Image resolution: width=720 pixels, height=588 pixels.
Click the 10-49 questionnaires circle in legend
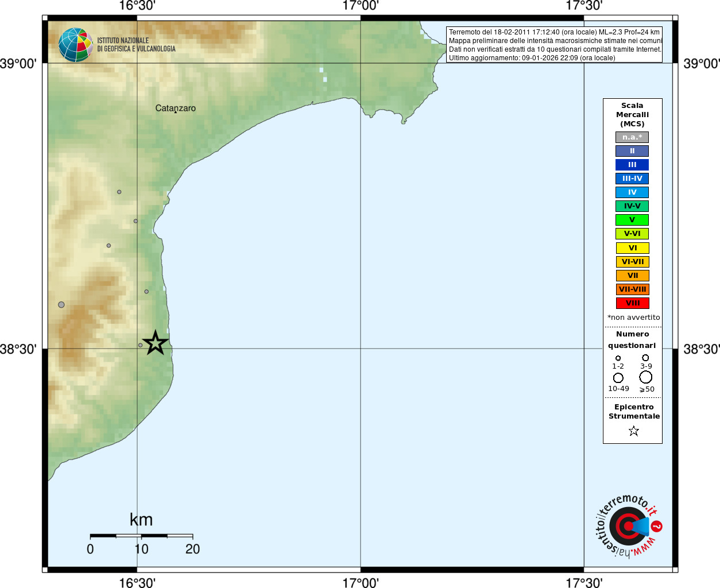(618, 378)
